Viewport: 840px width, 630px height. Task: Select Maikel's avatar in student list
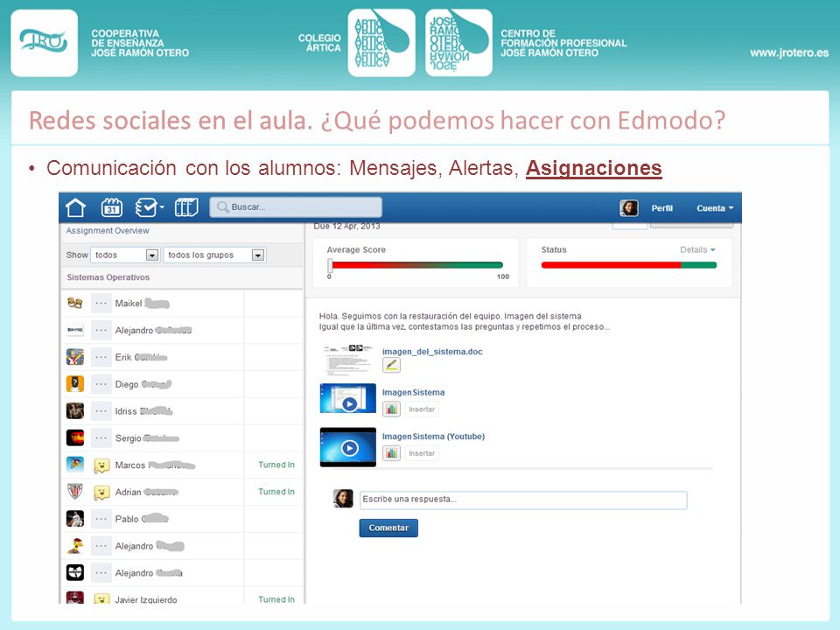(x=75, y=304)
